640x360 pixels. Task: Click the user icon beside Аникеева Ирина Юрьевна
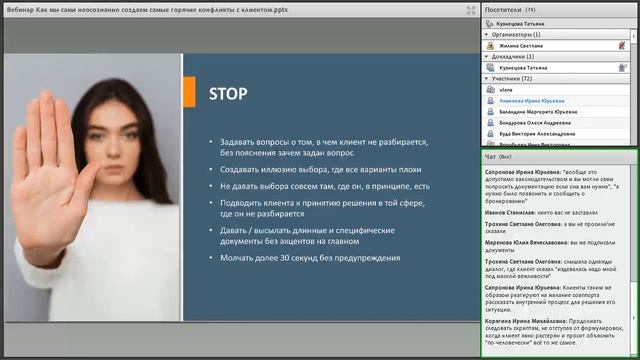point(491,101)
